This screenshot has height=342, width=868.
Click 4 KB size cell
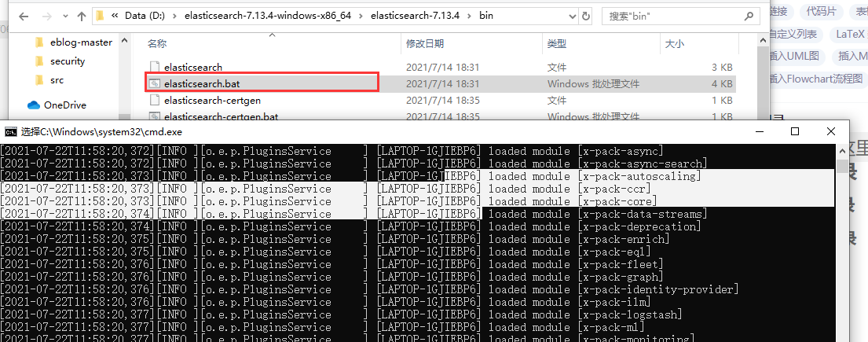723,83
